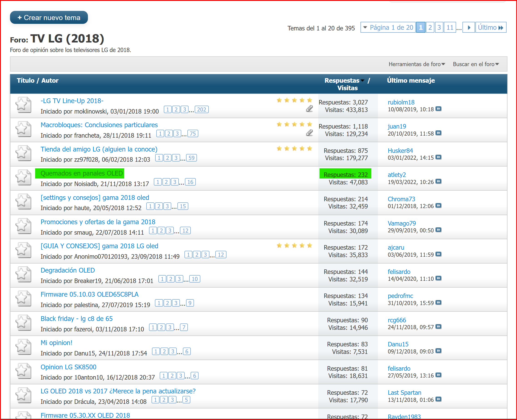The image size is (517, 420).
Task: Click go-to-last-post icon for atlety2 row
Action: click(438, 181)
